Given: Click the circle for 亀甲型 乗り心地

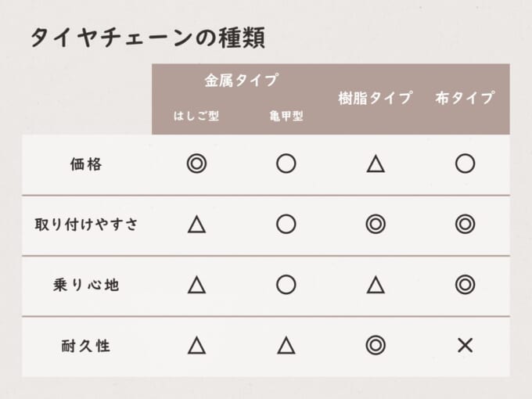Looking at the screenshot, I should (x=286, y=285).
